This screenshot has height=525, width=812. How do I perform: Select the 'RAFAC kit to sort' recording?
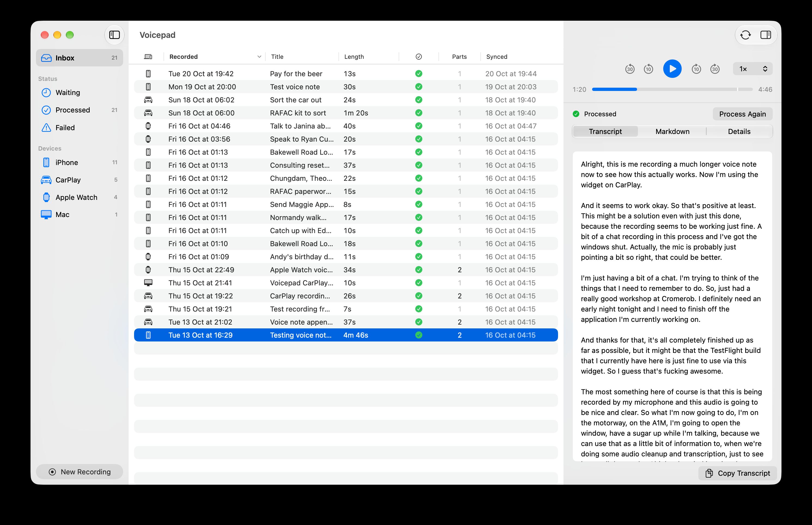pyautogui.click(x=346, y=113)
